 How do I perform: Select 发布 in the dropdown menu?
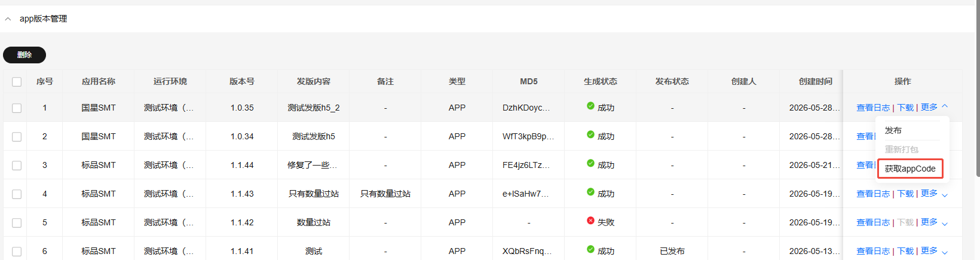click(x=893, y=130)
